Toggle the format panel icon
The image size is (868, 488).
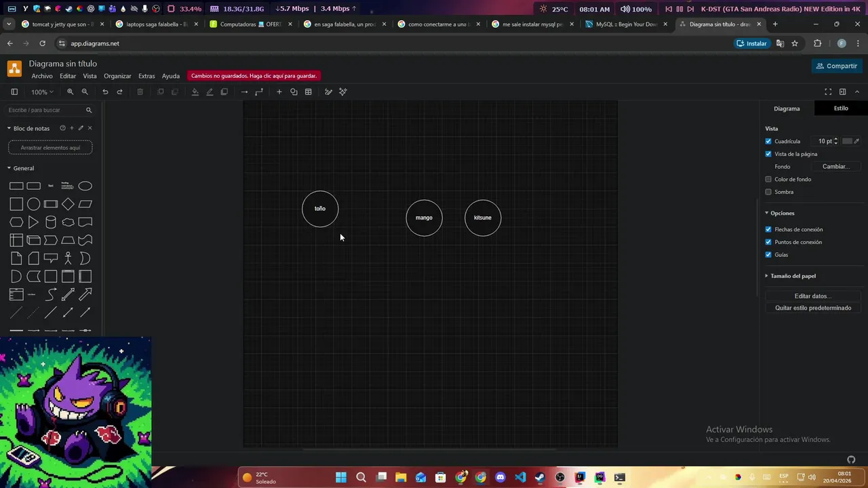(843, 92)
